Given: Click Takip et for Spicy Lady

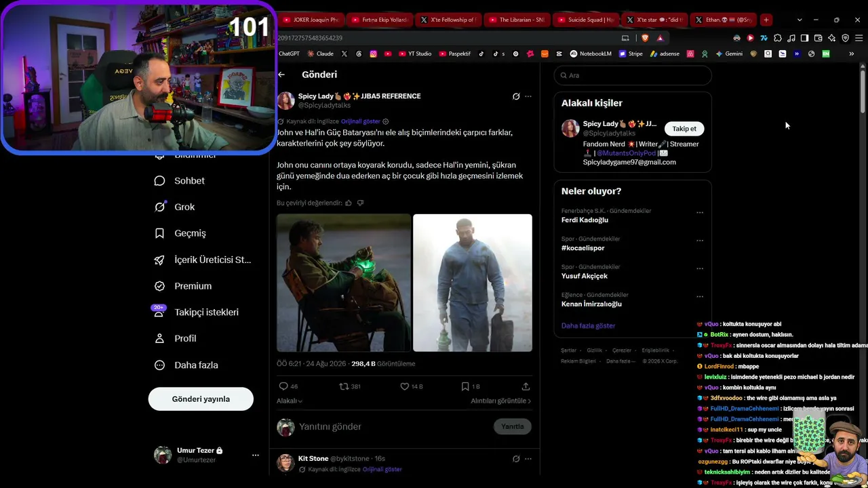Looking at the screenshot, I should 684,129.
